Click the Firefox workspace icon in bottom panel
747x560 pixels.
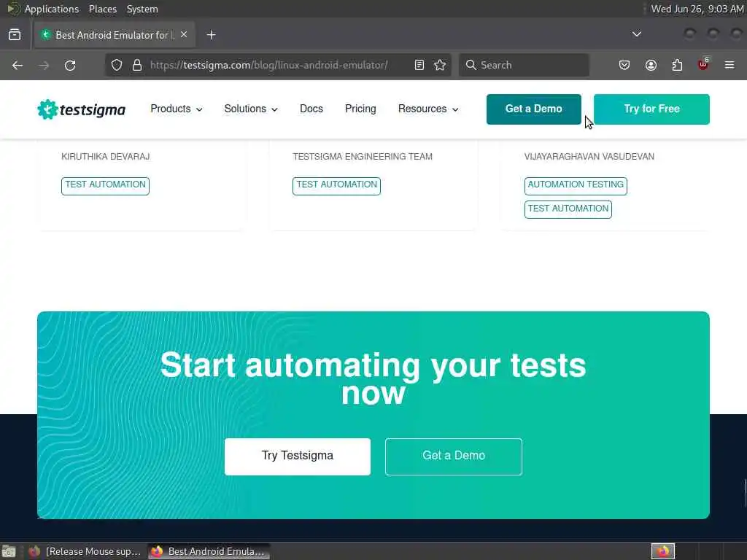(x=662, y=551)
